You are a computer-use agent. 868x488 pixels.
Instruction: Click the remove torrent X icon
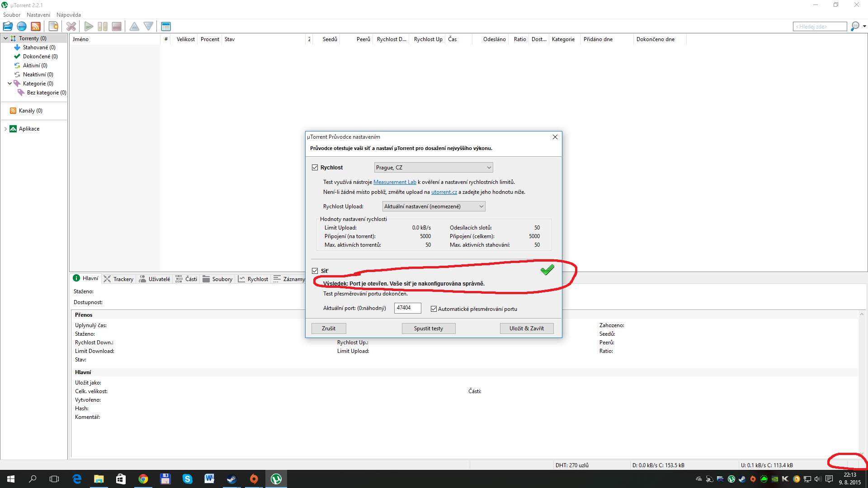[x=71, y=26]
